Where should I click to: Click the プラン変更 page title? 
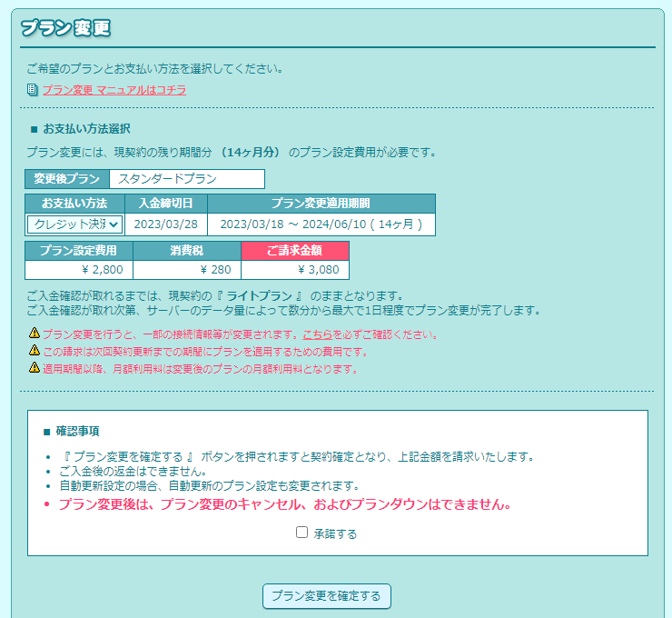point(65,28)
